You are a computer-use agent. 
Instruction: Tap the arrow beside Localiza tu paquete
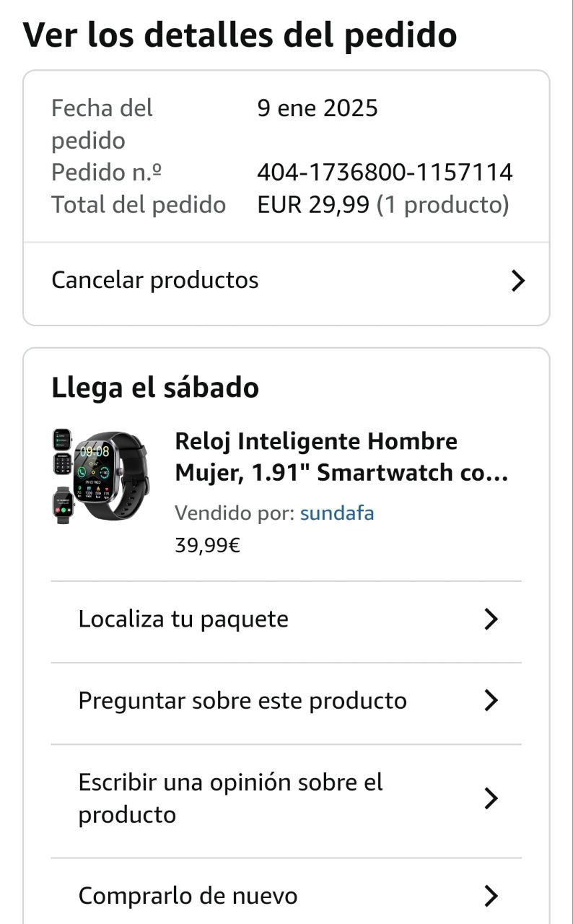coord(491,619)
